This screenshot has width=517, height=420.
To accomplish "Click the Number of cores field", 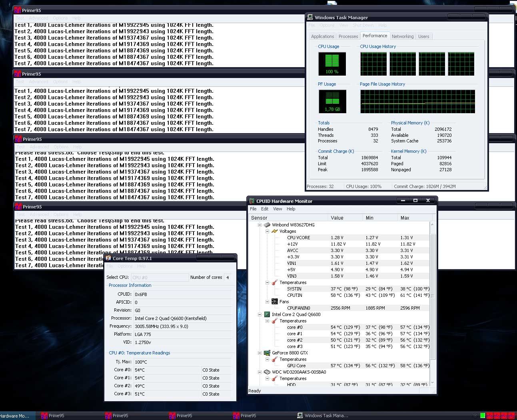I will [x=228, y=277].
